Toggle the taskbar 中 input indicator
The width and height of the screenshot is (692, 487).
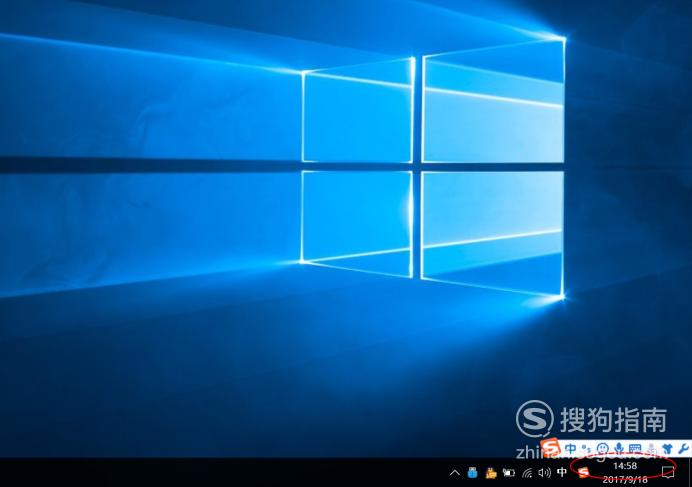click(x=562, y=472)
